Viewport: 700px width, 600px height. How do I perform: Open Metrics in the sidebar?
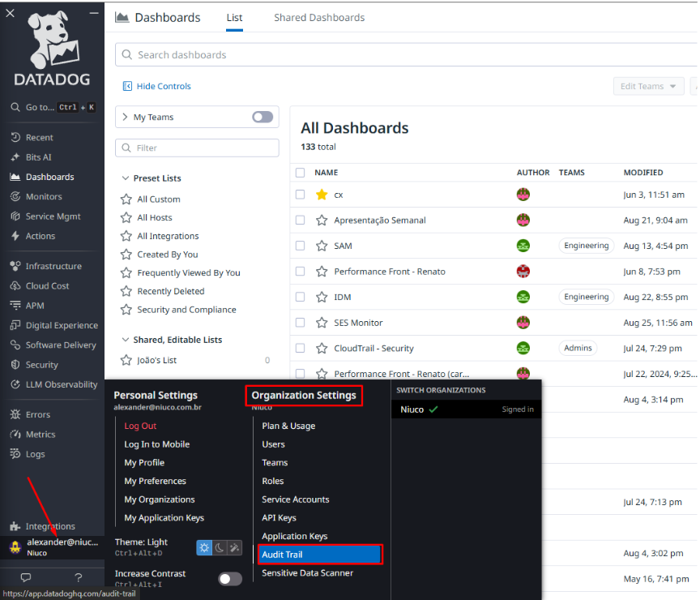point(41,435)
